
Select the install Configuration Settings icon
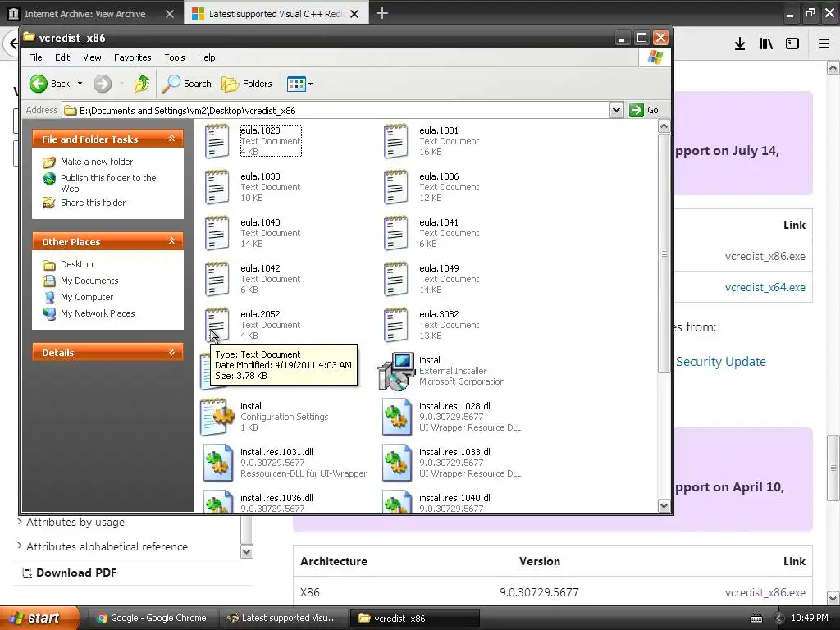click(217, 417)
